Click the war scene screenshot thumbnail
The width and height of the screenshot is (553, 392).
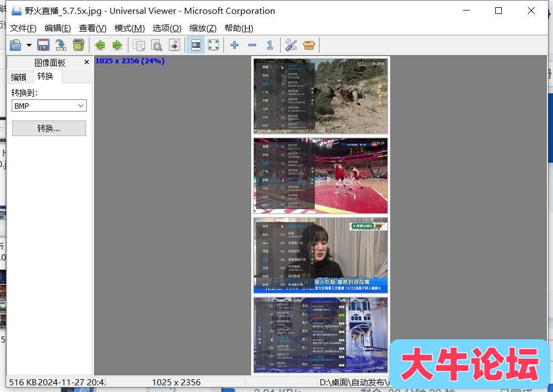[x=321, y=96]
